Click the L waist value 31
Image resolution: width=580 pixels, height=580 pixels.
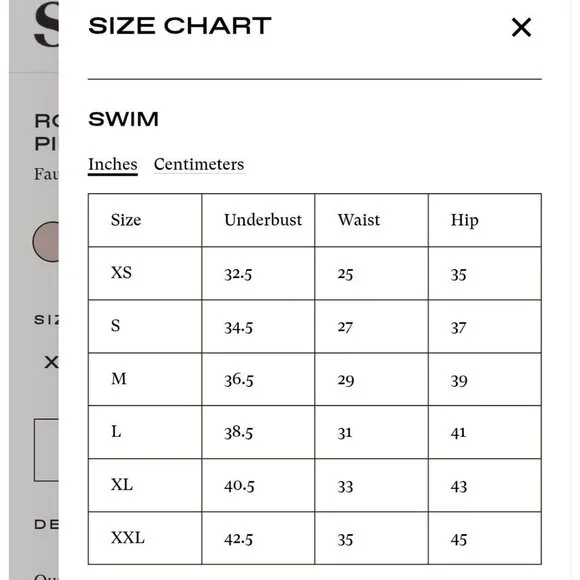coord(345,433)
